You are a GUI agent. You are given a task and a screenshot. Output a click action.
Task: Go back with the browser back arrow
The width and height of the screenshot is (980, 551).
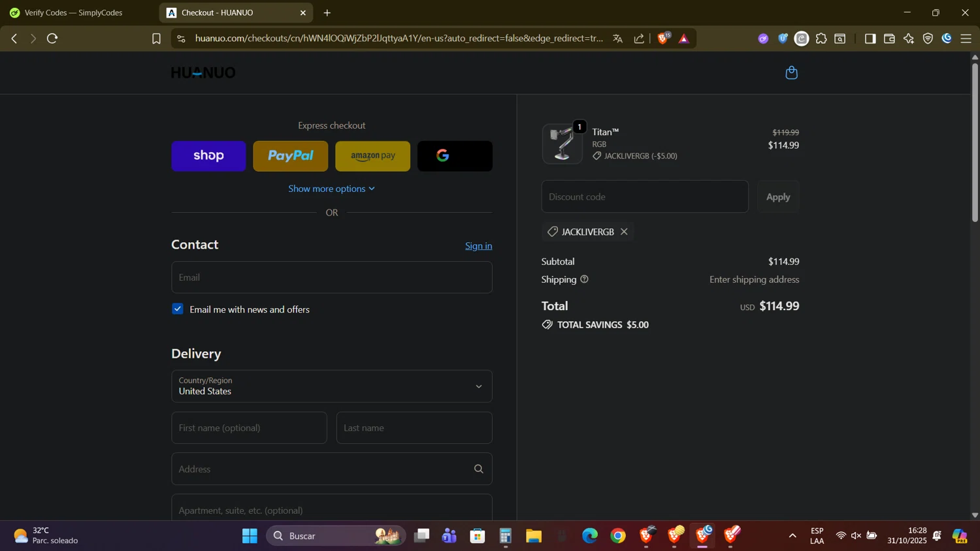click(x=14, y=39)
